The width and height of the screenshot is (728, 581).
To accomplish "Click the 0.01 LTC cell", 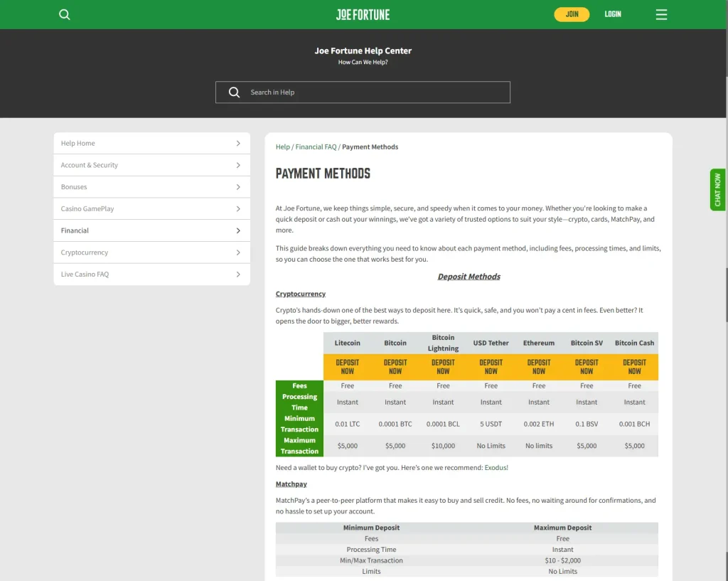I will [x=347, y=424].
